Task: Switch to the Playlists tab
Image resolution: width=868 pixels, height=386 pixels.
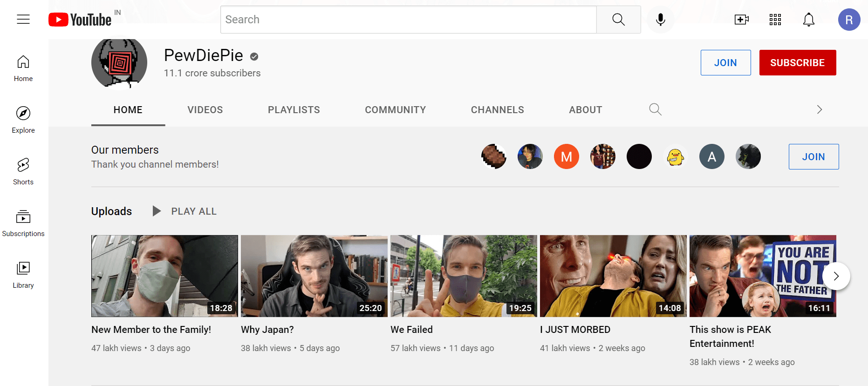Action: (x=294, y=110)
